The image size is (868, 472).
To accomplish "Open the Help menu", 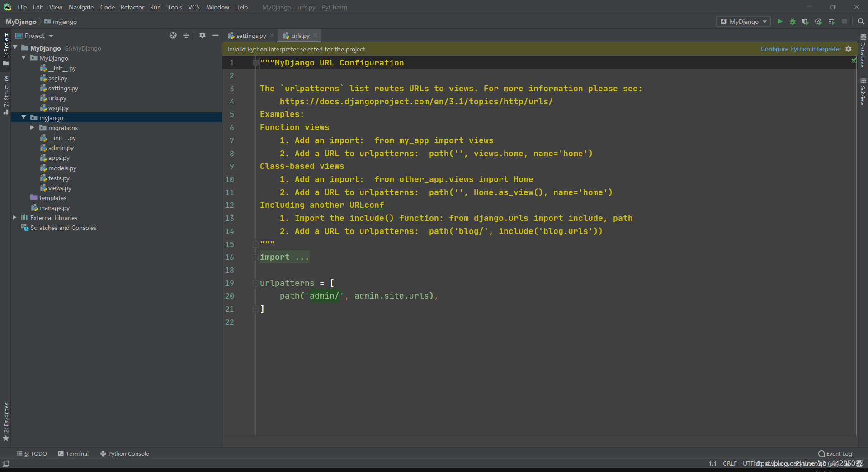I will click(x=241, y=7).
